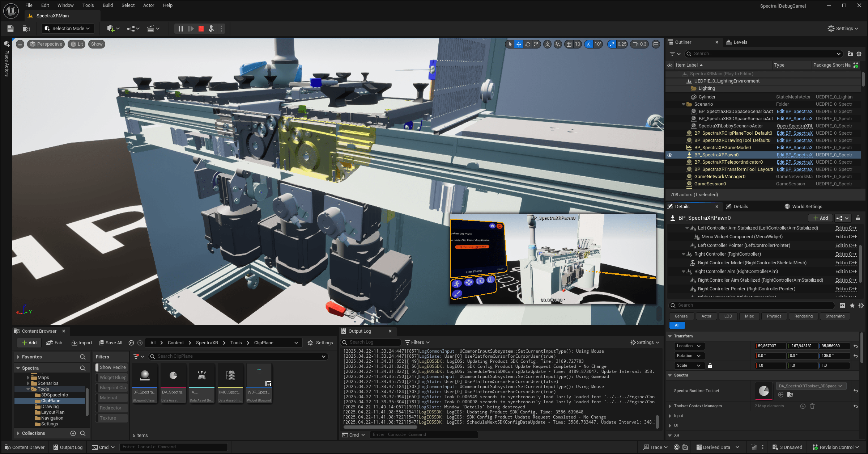Toggle grid snapping in viewport toolbar

pyautogui.click(x=569, y=44)
